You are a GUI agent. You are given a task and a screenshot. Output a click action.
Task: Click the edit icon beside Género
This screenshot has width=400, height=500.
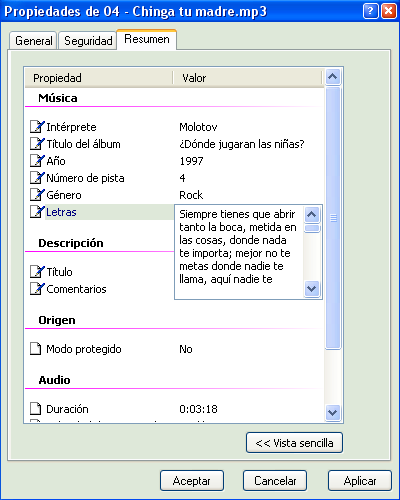[x=37, y=195]
